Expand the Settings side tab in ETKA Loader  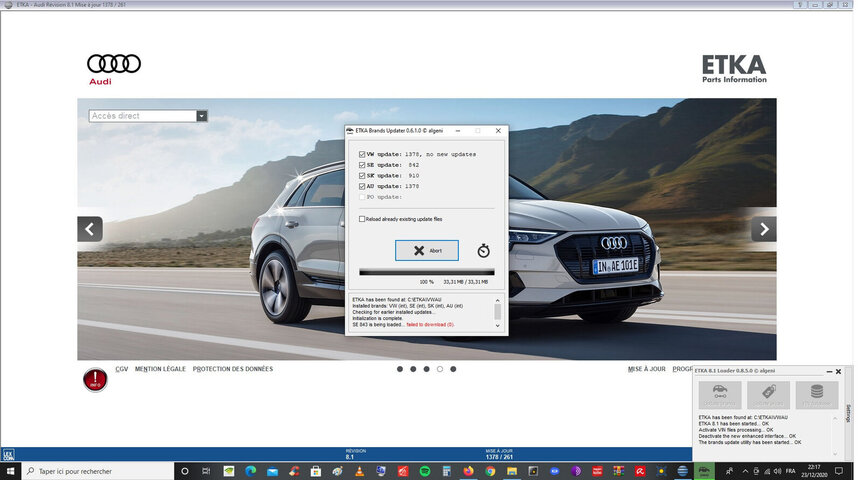[x=848, y=413]
